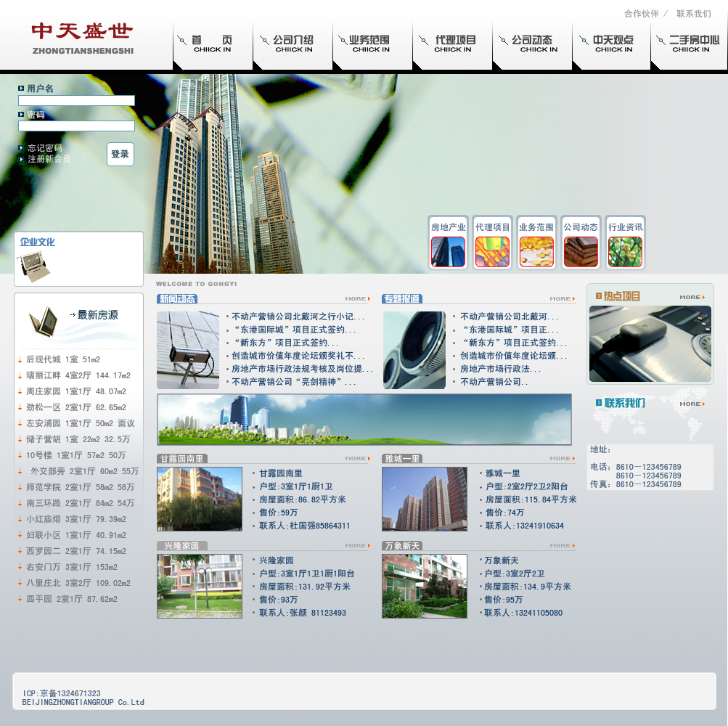
Task: Open listing 妇联小区 1室1厅
Action: tap(76, 535)
